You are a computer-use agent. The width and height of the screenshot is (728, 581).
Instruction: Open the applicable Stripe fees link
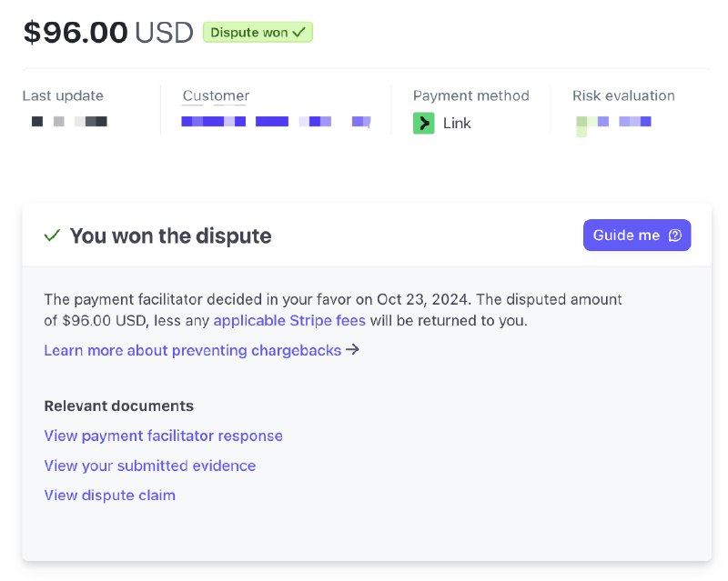(288, 320)
